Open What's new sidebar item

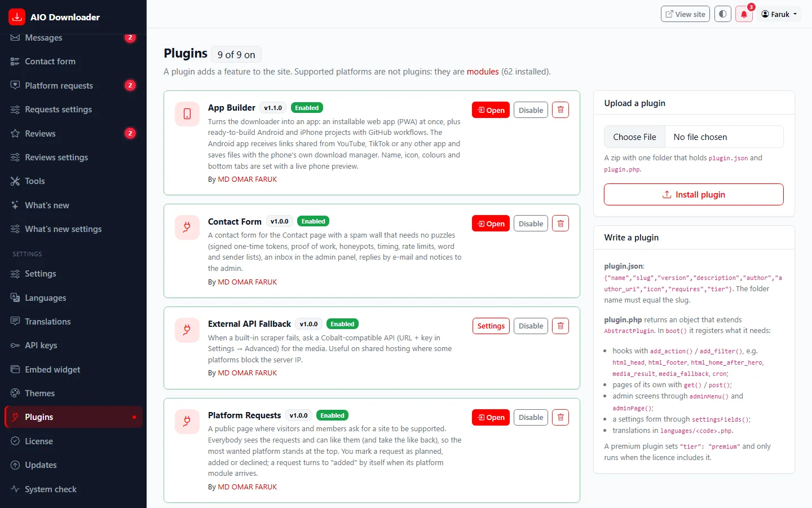click(73, 205)
